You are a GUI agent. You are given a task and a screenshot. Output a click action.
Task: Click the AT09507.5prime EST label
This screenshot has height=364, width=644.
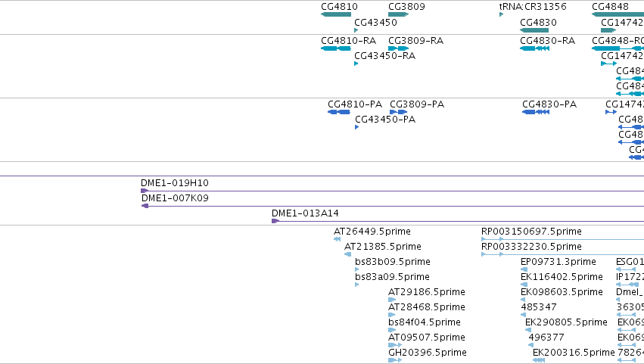427,338
